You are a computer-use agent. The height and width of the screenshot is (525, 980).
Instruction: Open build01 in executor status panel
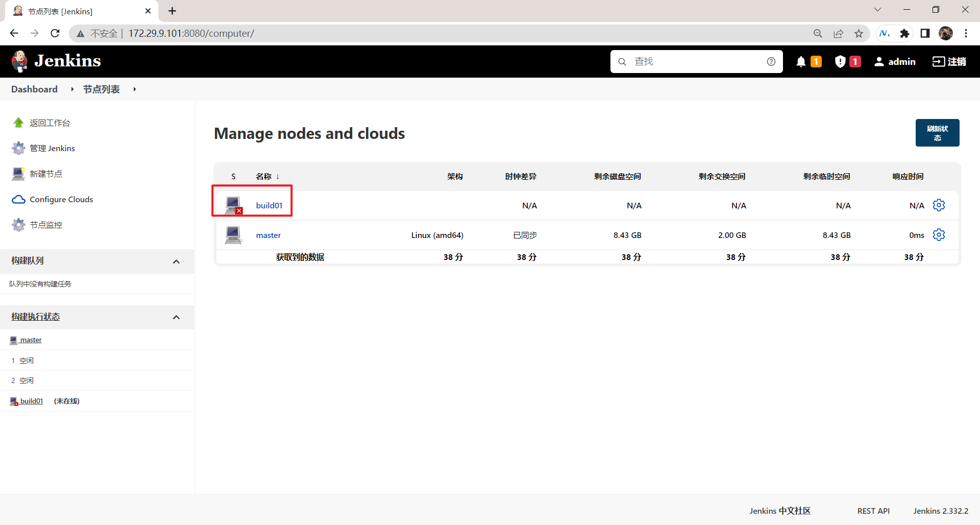[32, 401]
